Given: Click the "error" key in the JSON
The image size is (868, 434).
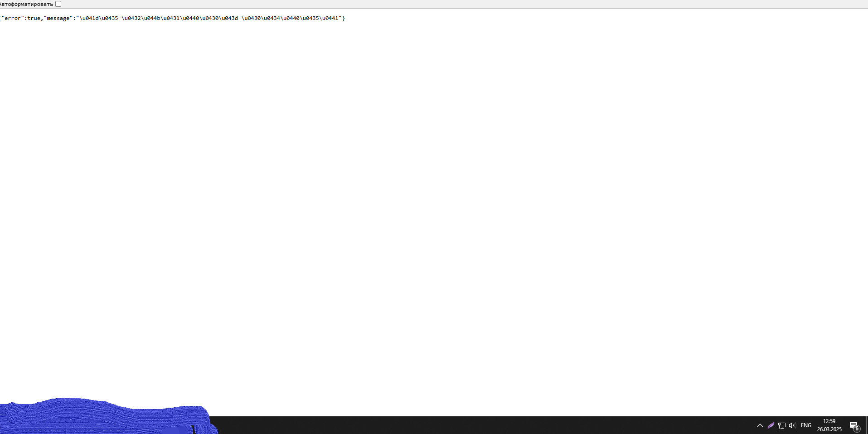Looking at the screenshot, I should [x=12, y=18].
